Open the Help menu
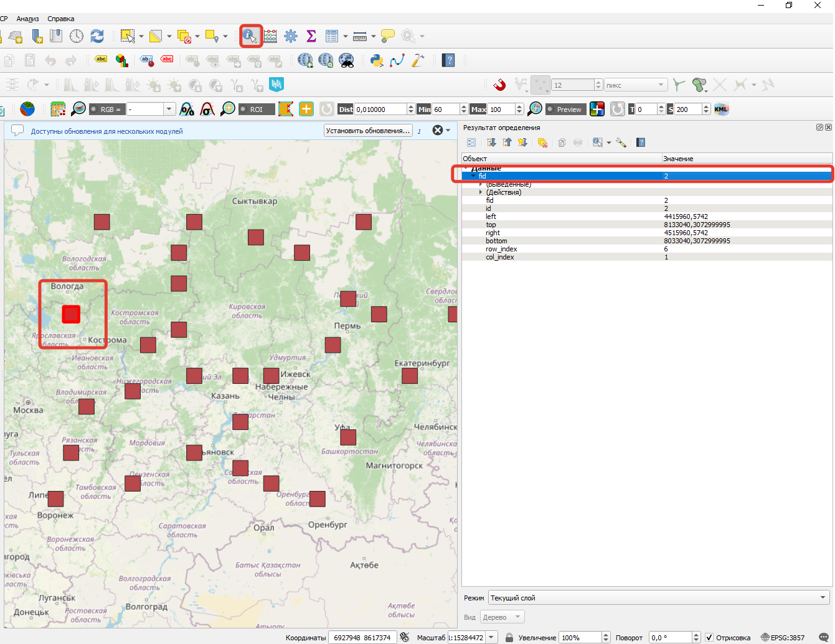Image resolution: width=835 pixels, height=644 pixels. click(x=60, y=19)
